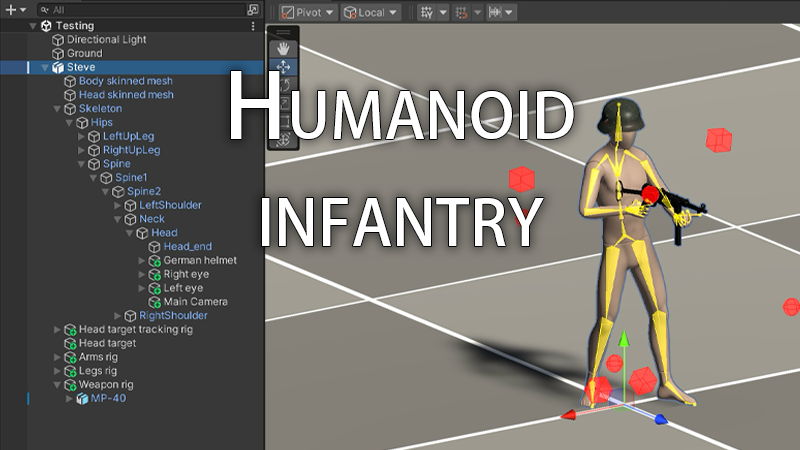
Task: Open the Testing scene kebab options menu
Action: tap(252, 26)
